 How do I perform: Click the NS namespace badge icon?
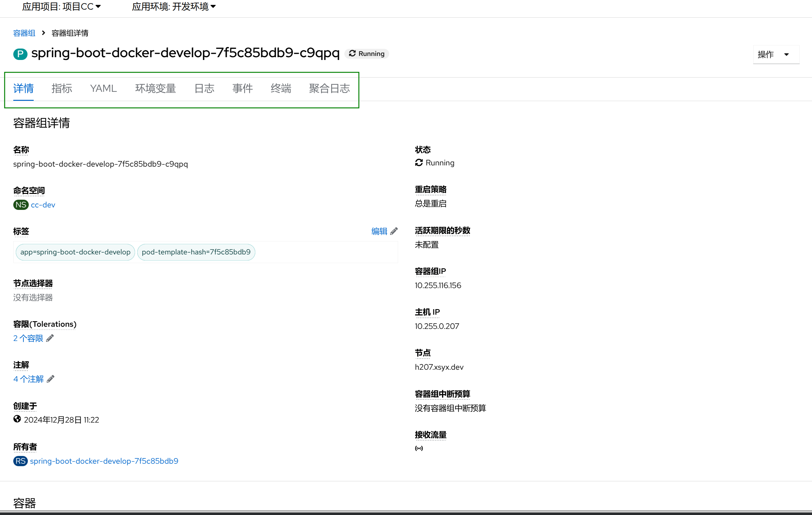click(x=21, y=205)
